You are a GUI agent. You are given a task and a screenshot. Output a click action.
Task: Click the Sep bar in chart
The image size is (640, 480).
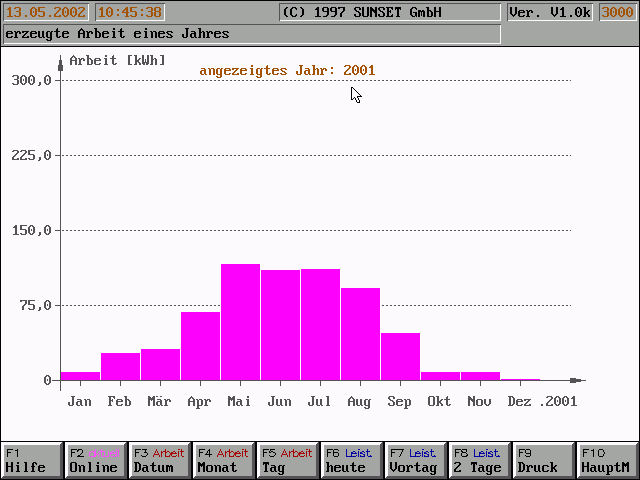[400, 357]
